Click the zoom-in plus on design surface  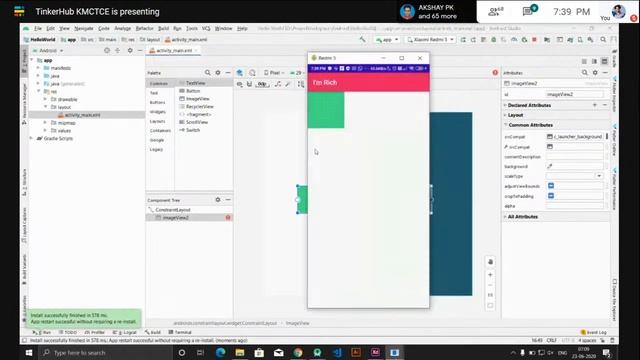click(490, 275)
